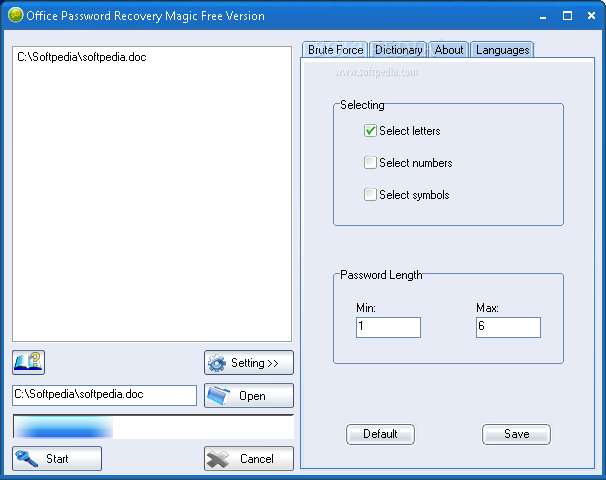Enable the Select symbols checkbox
This screenshot has height=480, width=606.
pyautogui.click(x=371, y=195)
